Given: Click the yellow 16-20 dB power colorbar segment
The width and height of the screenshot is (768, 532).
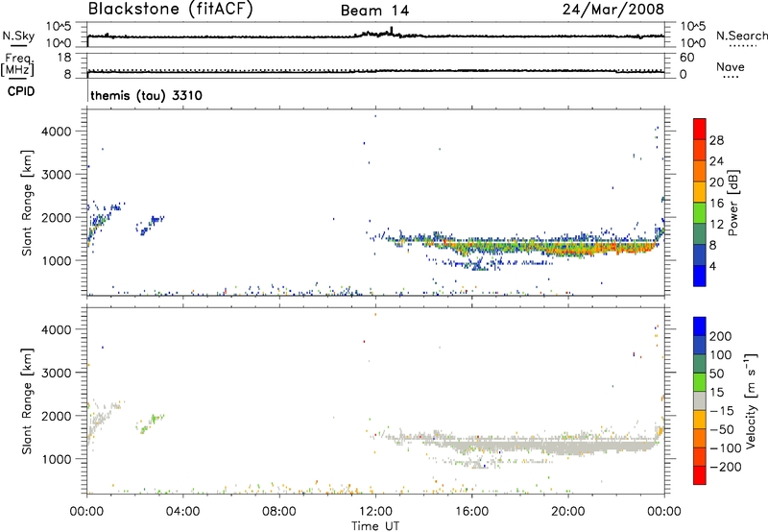Looking at the screenshot, I should [x=700, y=192].
